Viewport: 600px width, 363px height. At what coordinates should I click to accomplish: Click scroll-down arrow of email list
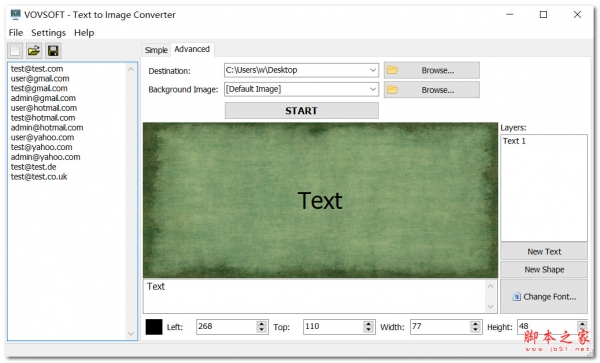131,334
